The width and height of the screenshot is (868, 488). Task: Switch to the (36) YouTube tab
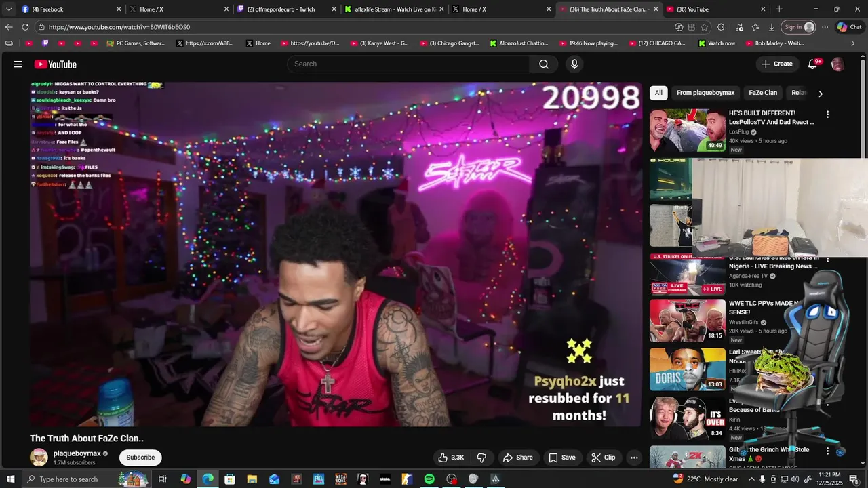(716, 9)
